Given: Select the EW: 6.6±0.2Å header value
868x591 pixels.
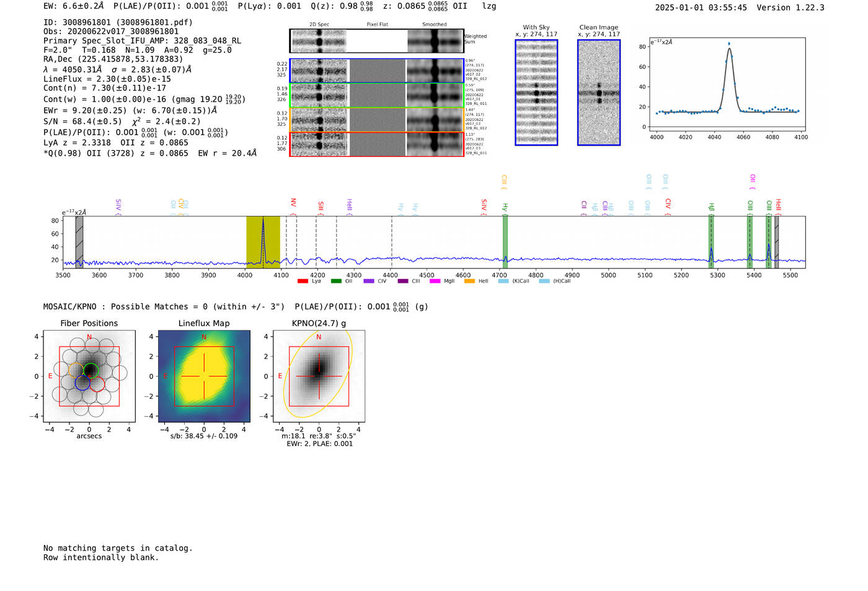Looking at the screenshot, I should click(74, 6).
